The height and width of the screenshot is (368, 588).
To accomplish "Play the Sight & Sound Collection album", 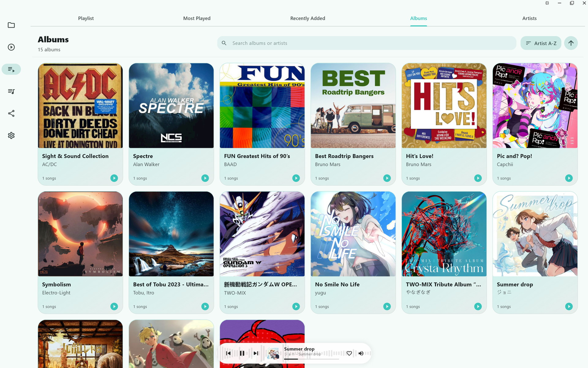I will [114, 178].
